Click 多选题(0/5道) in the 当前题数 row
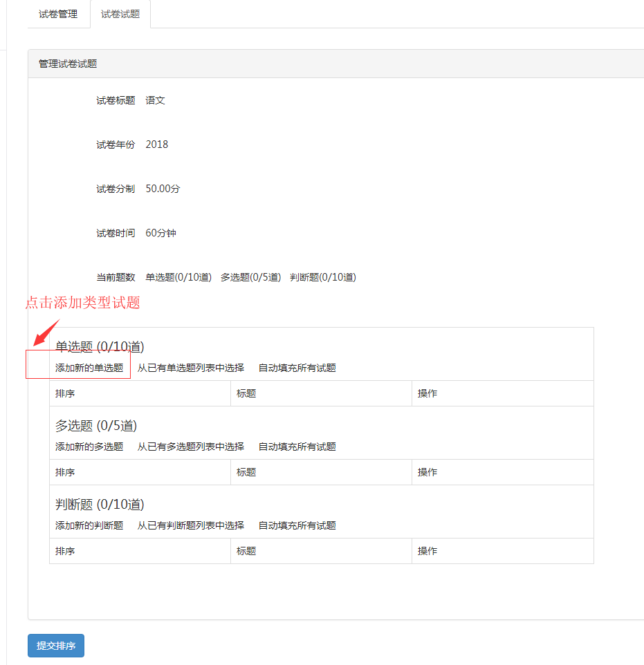Image resolution: width=644 pixels, height=665 pixels. pos(250,277)
